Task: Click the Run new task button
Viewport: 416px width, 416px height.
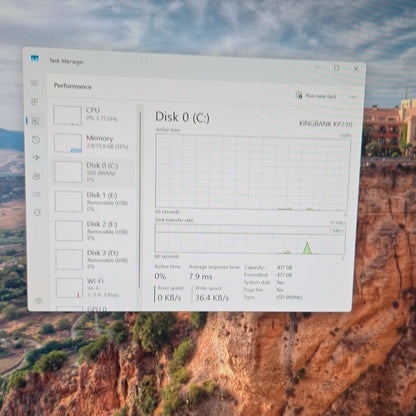Action: tap(316, 96)
